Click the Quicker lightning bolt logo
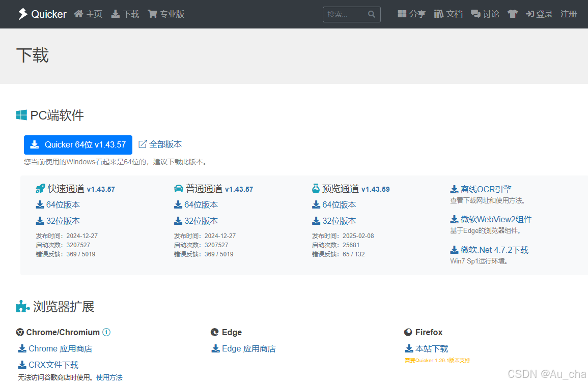Image resolution: width=588 pixels, height=384 pixels. point(22,14)
